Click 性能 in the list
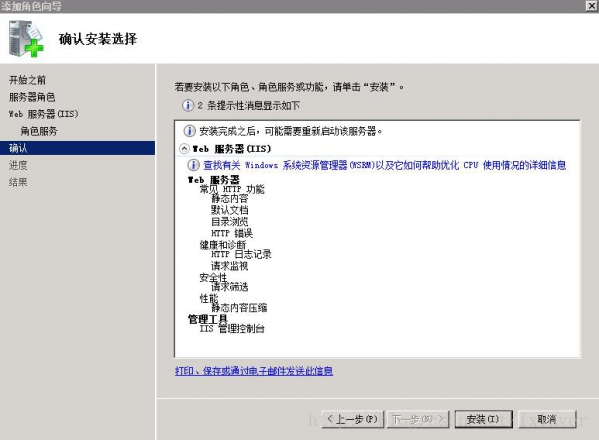Viewport: 599px width, 440px height. 209,298
